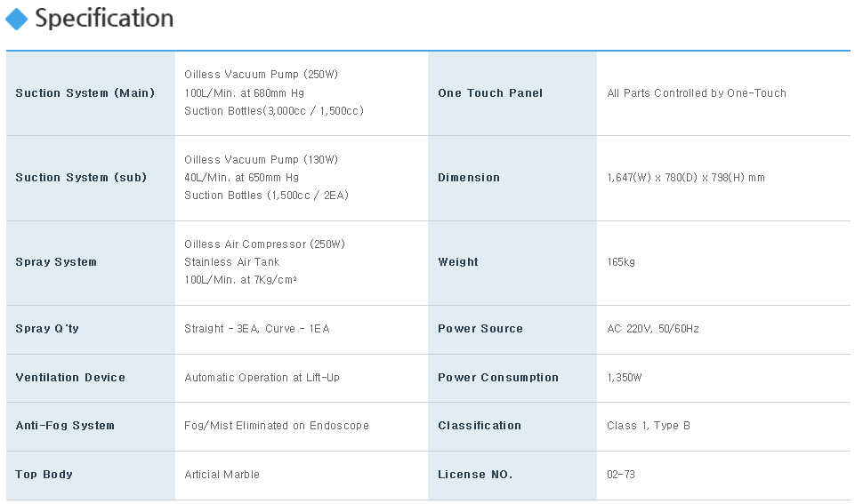Click the Artificial Marble value text

[x=222, y=475]
